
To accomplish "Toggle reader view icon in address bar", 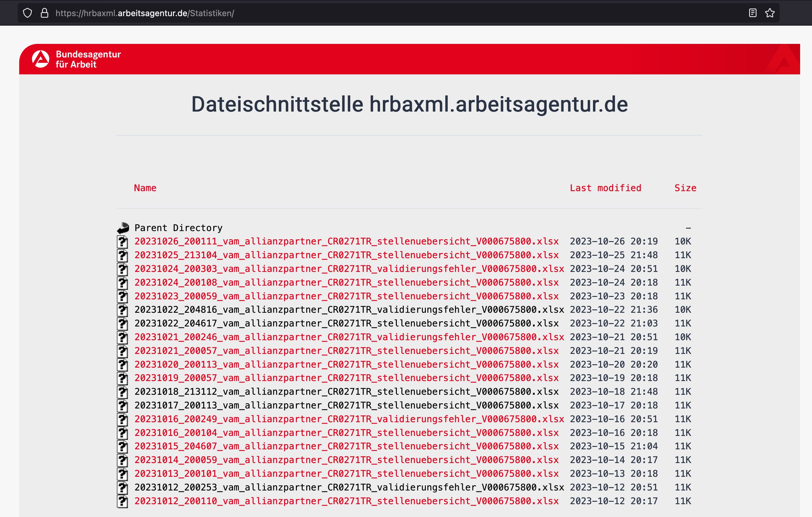I will [x=753, y=13].
